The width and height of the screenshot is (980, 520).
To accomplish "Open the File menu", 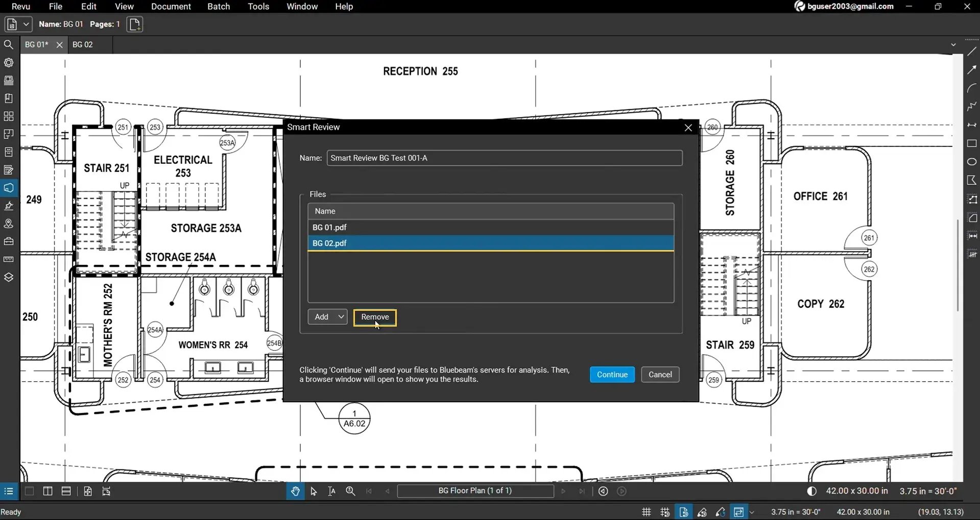I will [56, 7].
